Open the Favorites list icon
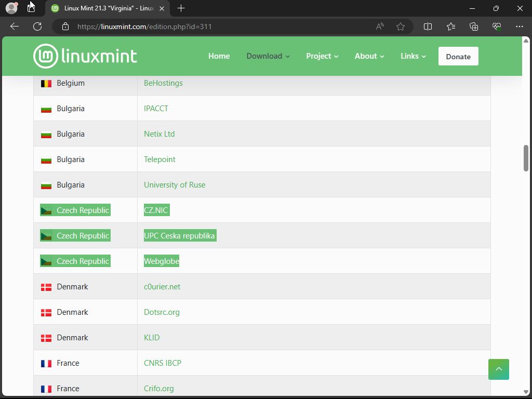The image size is (532, 399). pyautogui.click(x=451, y=26)
